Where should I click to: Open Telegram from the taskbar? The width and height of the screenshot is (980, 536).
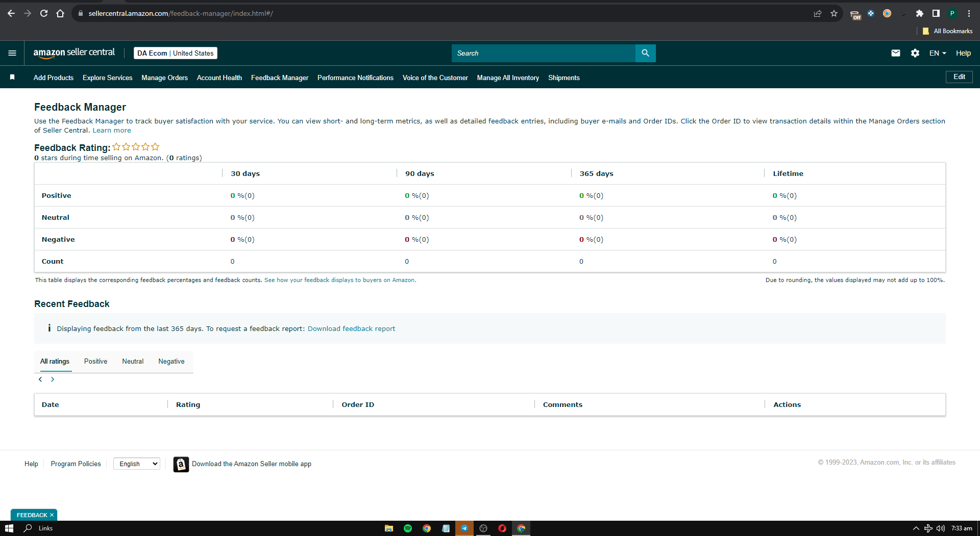464,528
